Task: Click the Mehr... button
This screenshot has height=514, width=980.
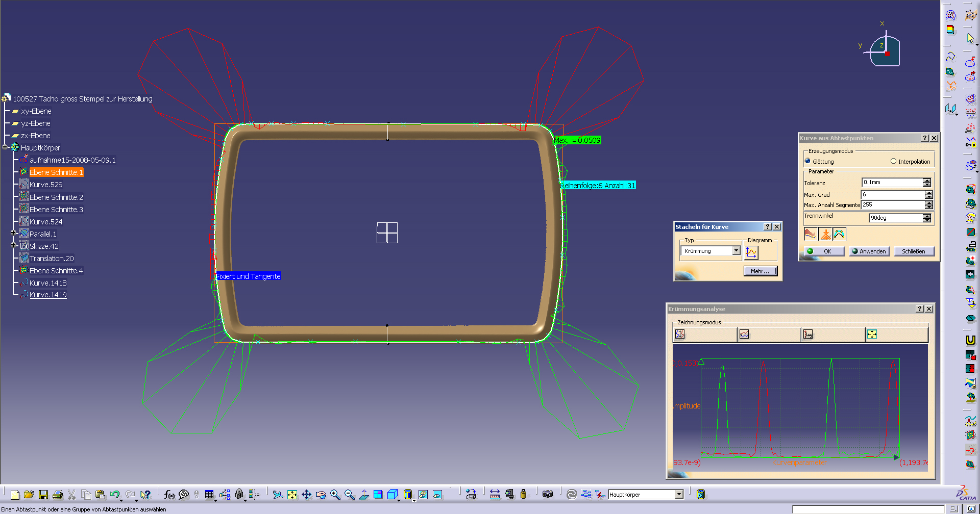Action: pyautogui.click(x=761, y=271)
